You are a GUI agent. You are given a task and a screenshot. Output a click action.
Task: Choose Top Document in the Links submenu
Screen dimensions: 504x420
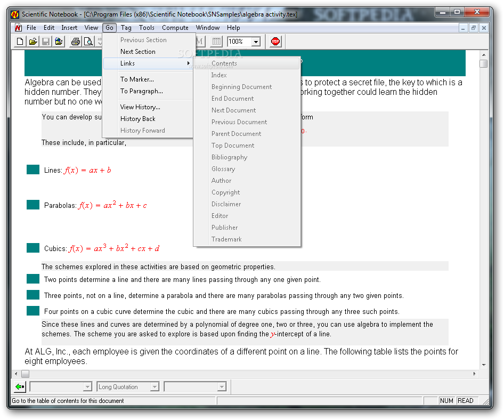click(247, 146)
